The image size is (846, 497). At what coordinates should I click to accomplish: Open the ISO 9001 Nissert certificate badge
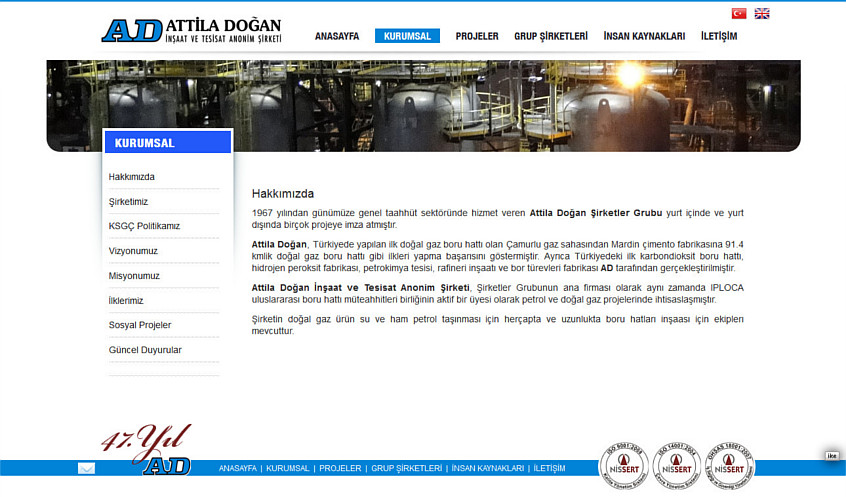tap(624, 466)
